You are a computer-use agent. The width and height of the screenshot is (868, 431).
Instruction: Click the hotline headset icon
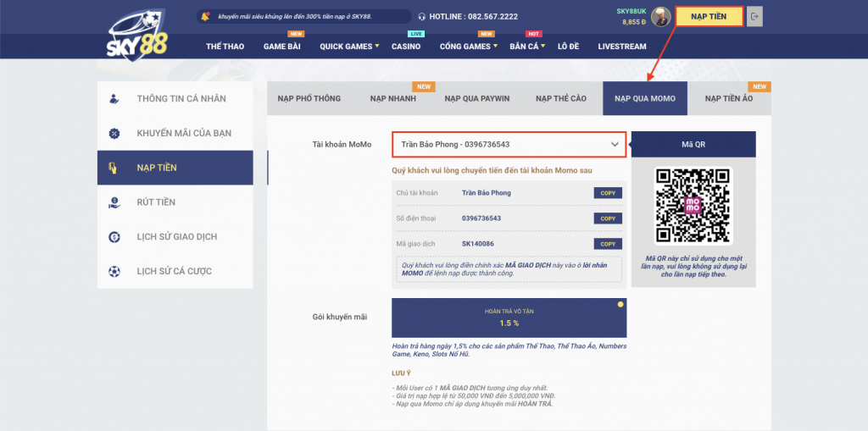pos(422,17)
